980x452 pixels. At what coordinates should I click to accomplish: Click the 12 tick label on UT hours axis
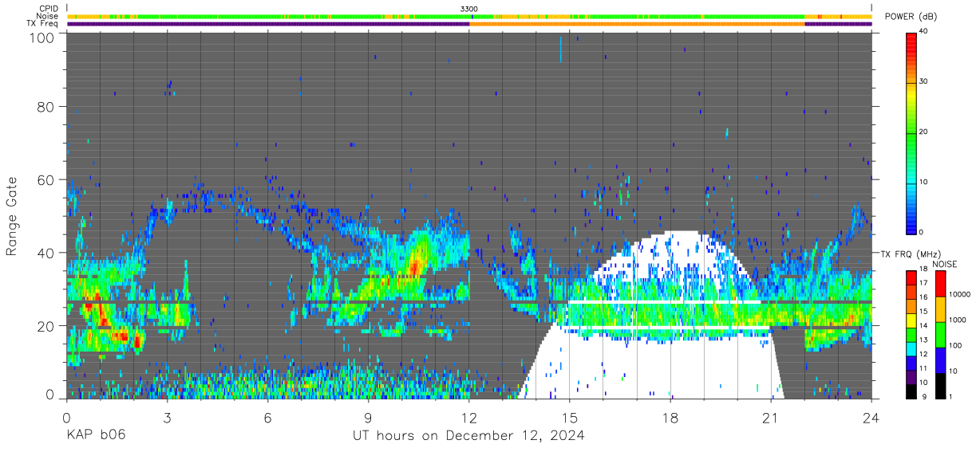[x=469, y=417]
